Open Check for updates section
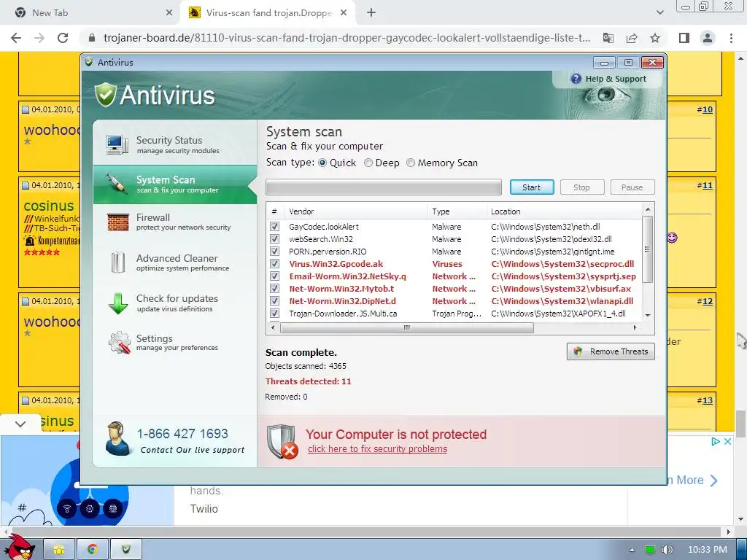 [x=175, y=303]
